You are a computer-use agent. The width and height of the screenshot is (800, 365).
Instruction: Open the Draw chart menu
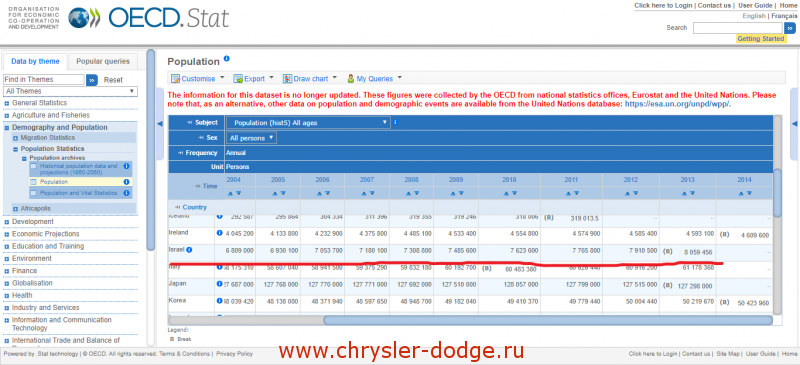point(310,79)
